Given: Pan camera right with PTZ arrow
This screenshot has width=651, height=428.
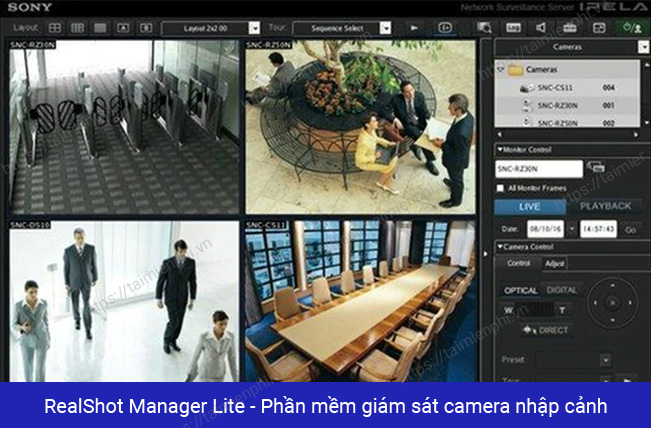Looking at the screenshot, I should (x=630, y=303).
